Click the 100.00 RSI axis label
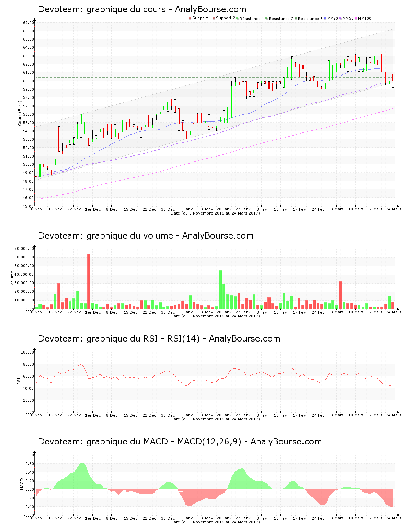This screenshot has width=412, height=532. [27, 352]
